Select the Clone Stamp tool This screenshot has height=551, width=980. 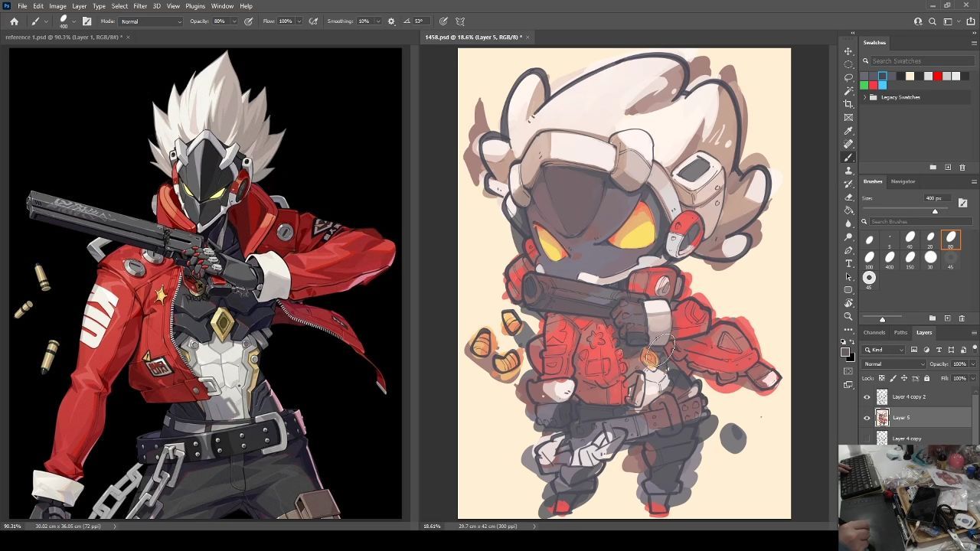[x=848, y=171]
